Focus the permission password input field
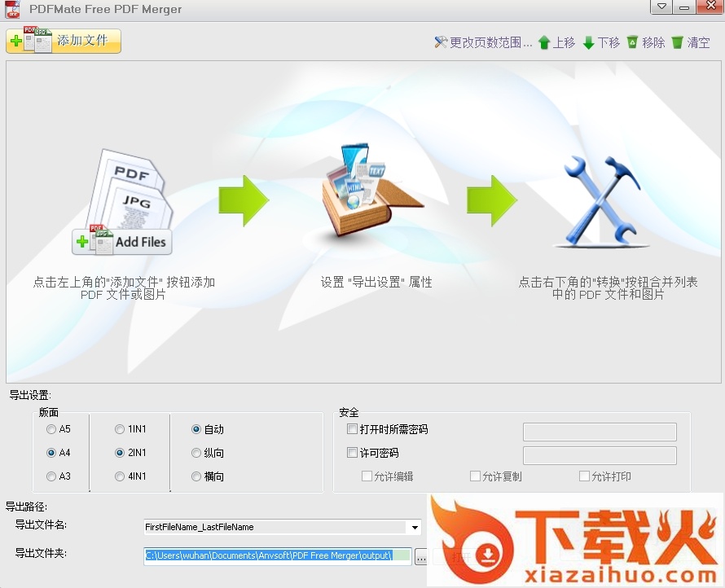The width and height of the screenshot is (725, 588). pyautogui.click(x=600, y=455)
